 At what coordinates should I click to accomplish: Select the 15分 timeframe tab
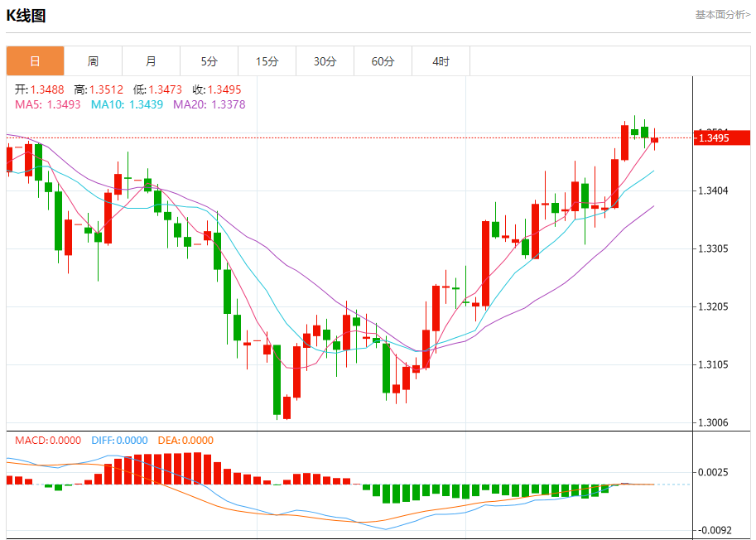267,61
